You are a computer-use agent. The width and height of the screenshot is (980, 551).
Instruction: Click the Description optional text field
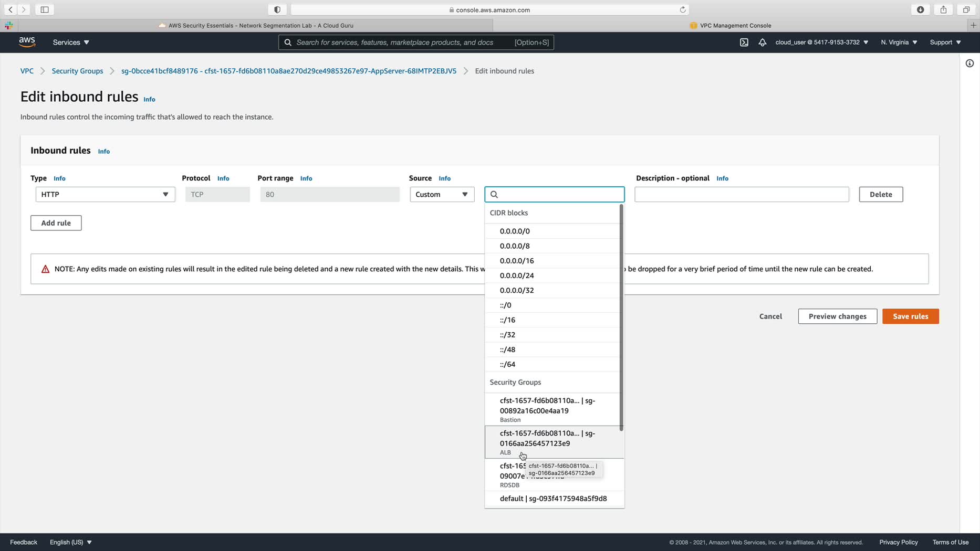tap(742, 195)
